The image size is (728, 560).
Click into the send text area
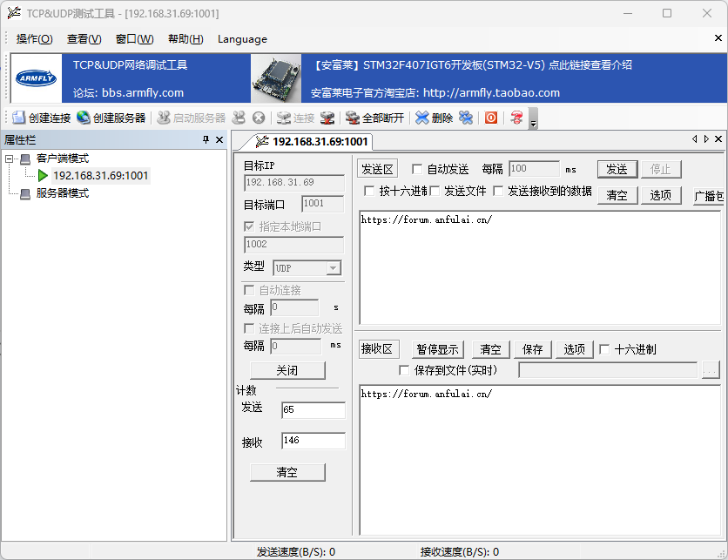click(540, 270)
